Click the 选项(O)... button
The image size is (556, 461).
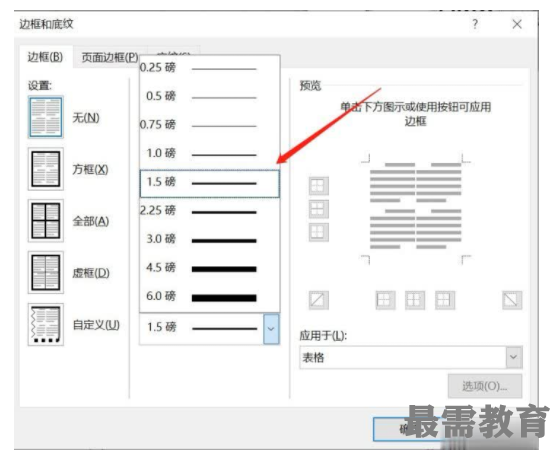coord(485,386)
